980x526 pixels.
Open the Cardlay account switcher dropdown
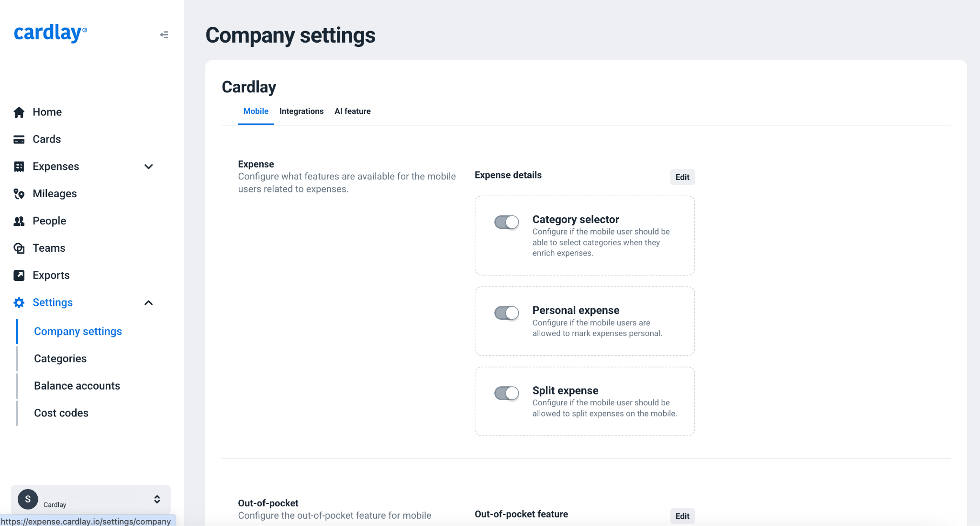(91, 499)
